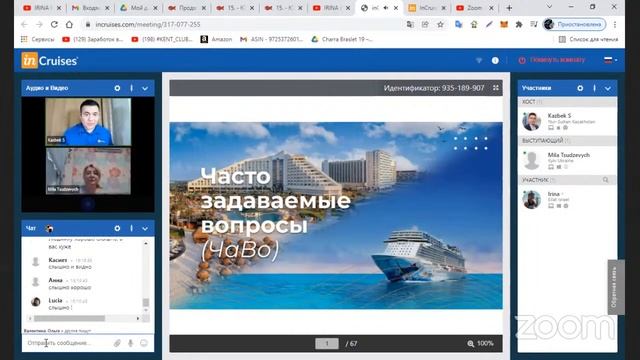Click the chat message input field

tap(67, 343)
